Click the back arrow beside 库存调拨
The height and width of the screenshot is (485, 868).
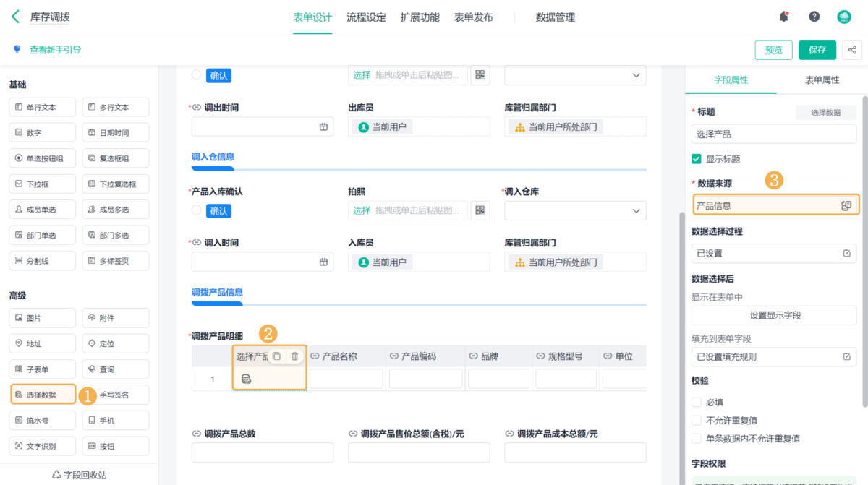point(15,17)
